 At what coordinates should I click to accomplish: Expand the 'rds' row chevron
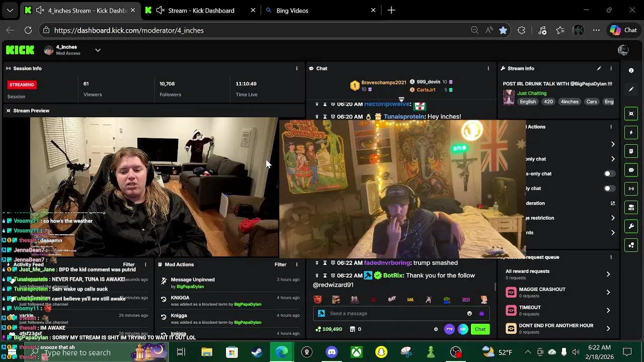coord(613,232)
